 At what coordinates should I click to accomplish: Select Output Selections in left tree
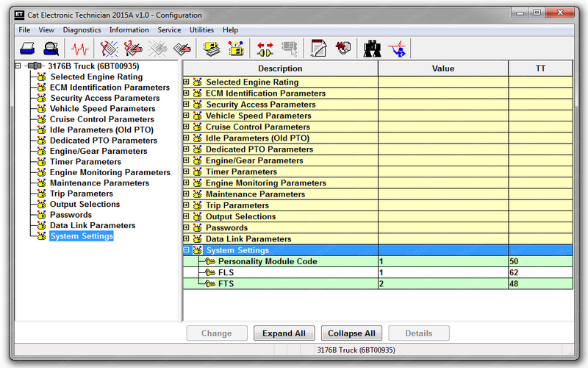pos(85,205)
